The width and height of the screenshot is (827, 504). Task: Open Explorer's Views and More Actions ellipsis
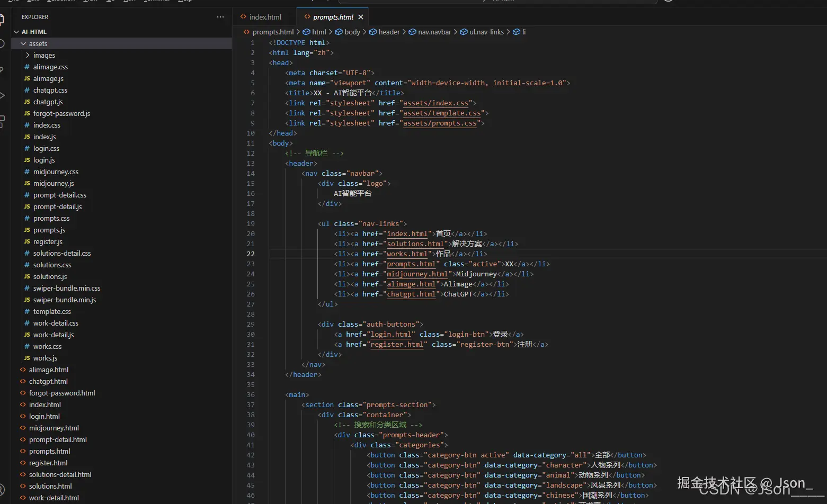pyautogui.click(x=220, y=17)
